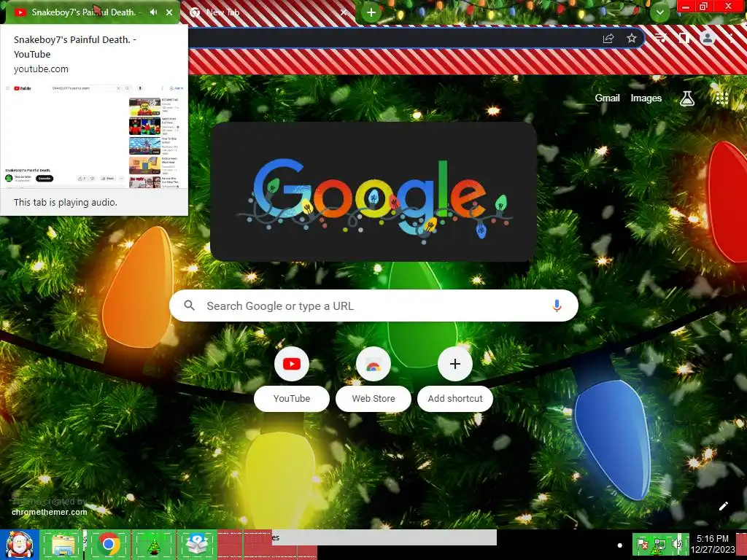Viewport: 747px width, 560px height.
Task: Open the Santa Start button
Action: coord(19,545)
